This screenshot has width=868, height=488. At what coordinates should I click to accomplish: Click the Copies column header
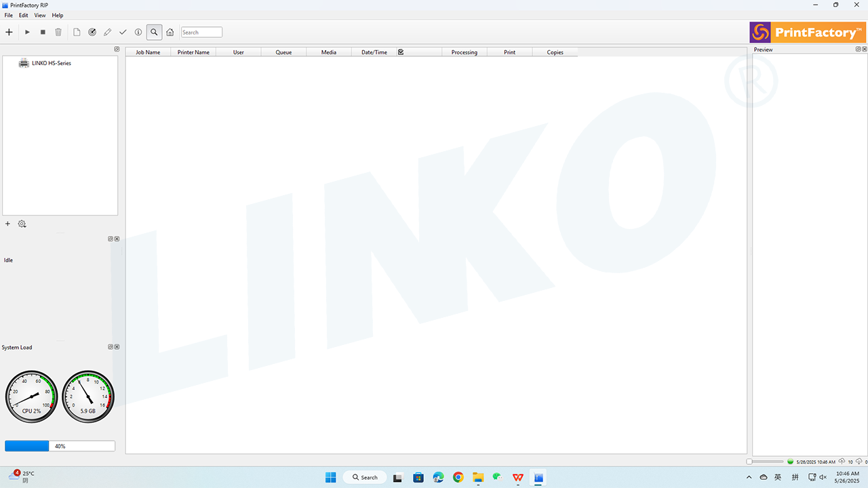point(555,52)
